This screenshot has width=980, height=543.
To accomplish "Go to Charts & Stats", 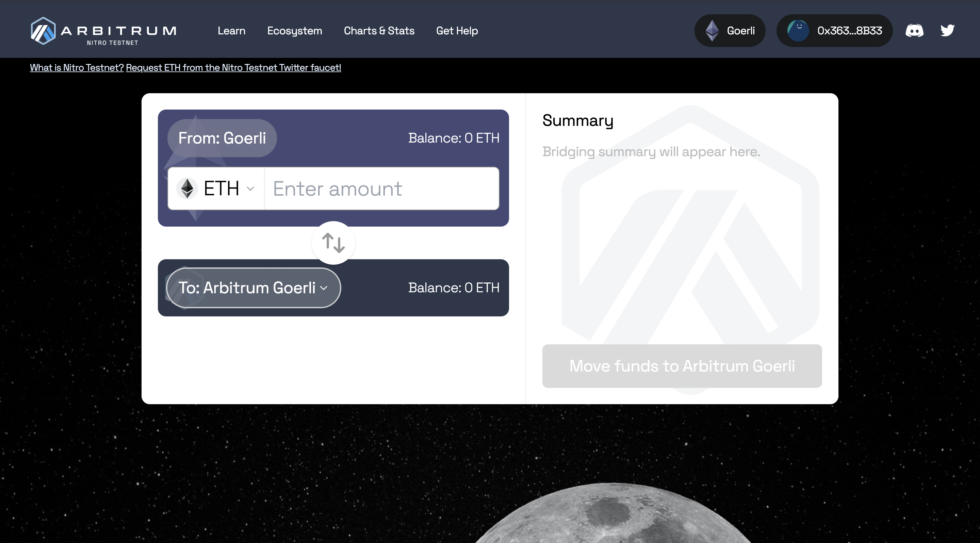I will pyautogui.click(x=379, y=30).
